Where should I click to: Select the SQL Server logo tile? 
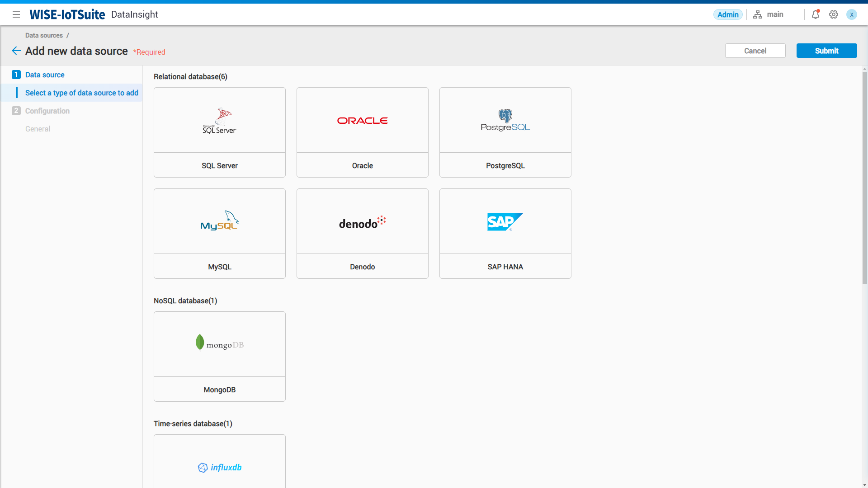tap(220, 120)
